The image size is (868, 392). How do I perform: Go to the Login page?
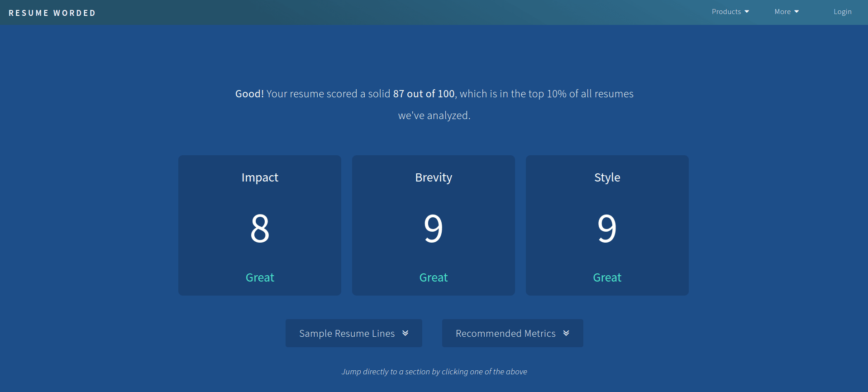pyautogui.click(x=842, y=12)
